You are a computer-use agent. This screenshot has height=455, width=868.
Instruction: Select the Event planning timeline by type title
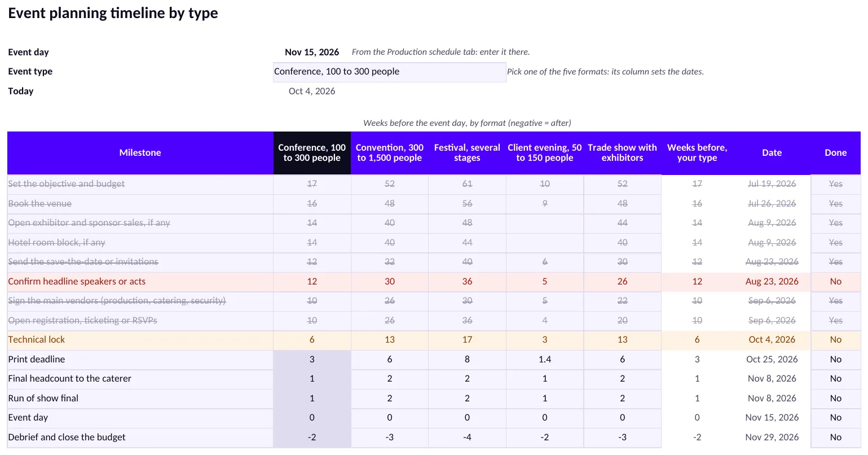pos(113,14)
